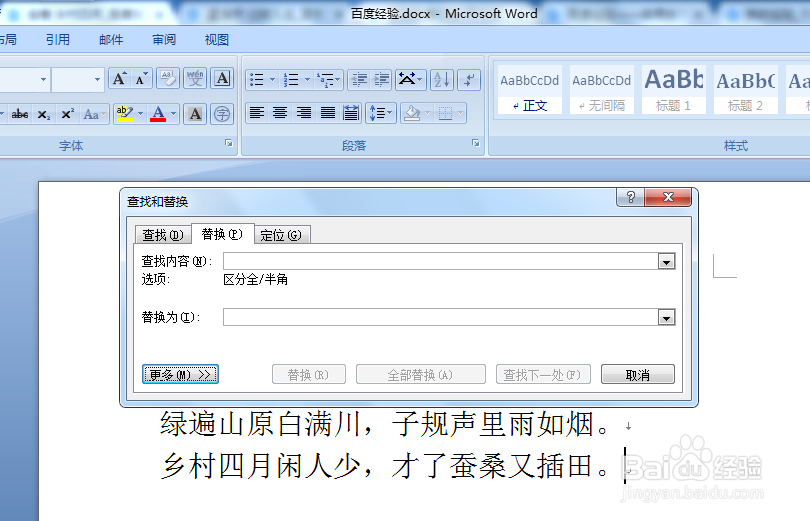
Task: Select the 标题 1 style
Action: (674, 90)
